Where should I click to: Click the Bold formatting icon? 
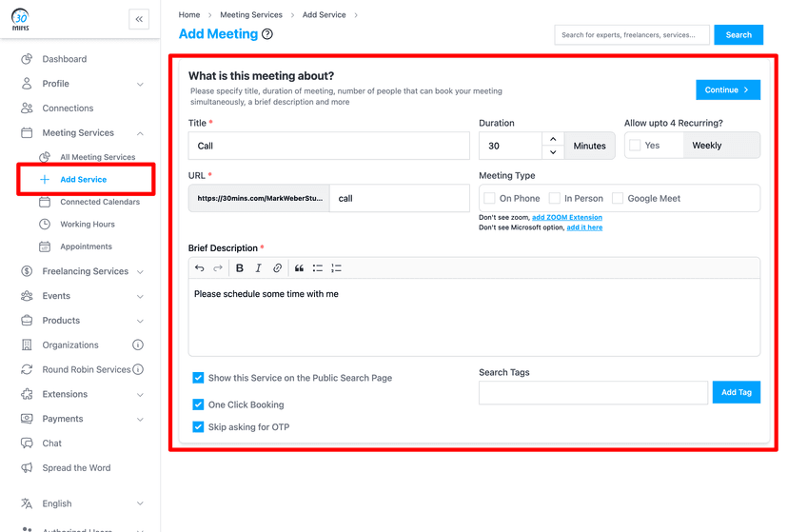[x=240, y=268]
